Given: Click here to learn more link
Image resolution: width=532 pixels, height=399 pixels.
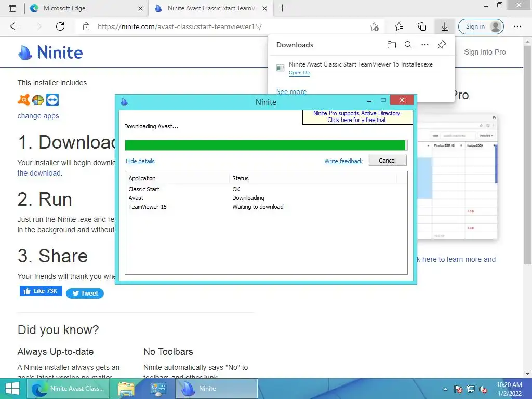Looking at the screenshot, I should pyautogui.click(x=456, y=259).
